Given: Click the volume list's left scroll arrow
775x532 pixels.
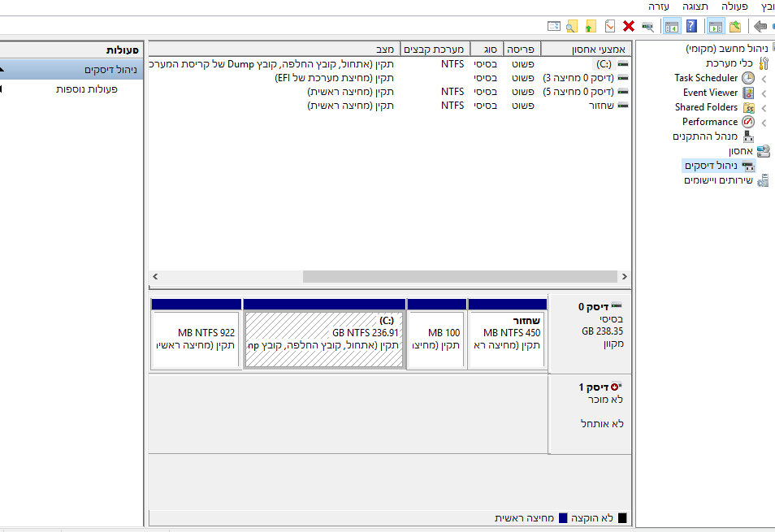Looking at the screenshot, I should 155,277.
